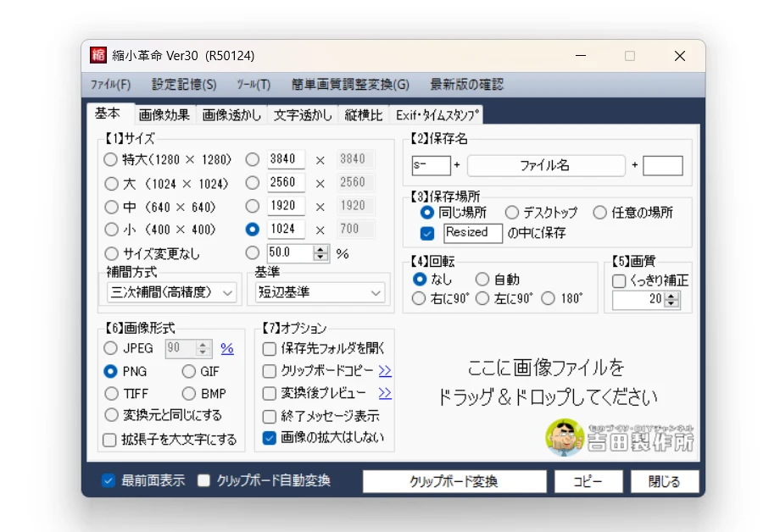Click the コピー button
The height and width of the screenshot is (532, 780).
[x=588, y=481]
